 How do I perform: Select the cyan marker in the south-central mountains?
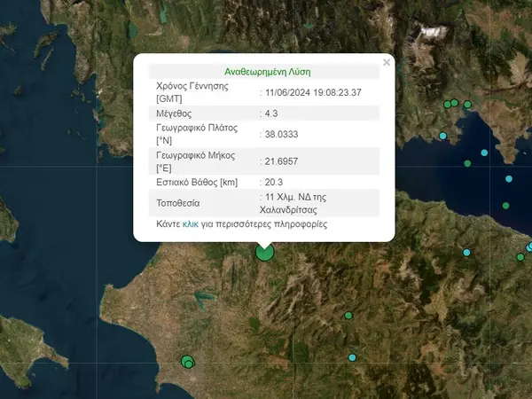click(353, 357)
